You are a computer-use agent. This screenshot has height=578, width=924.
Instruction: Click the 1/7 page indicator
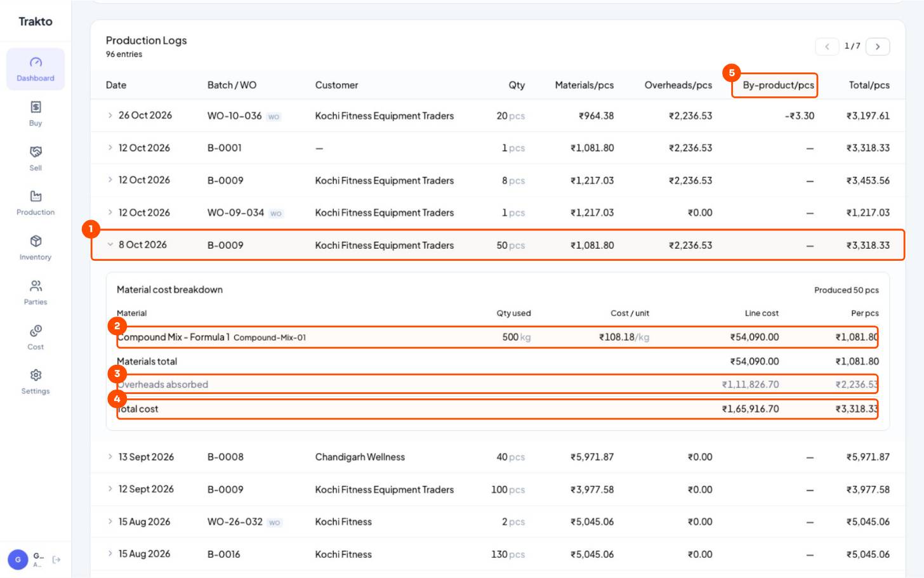click(852, 46)
